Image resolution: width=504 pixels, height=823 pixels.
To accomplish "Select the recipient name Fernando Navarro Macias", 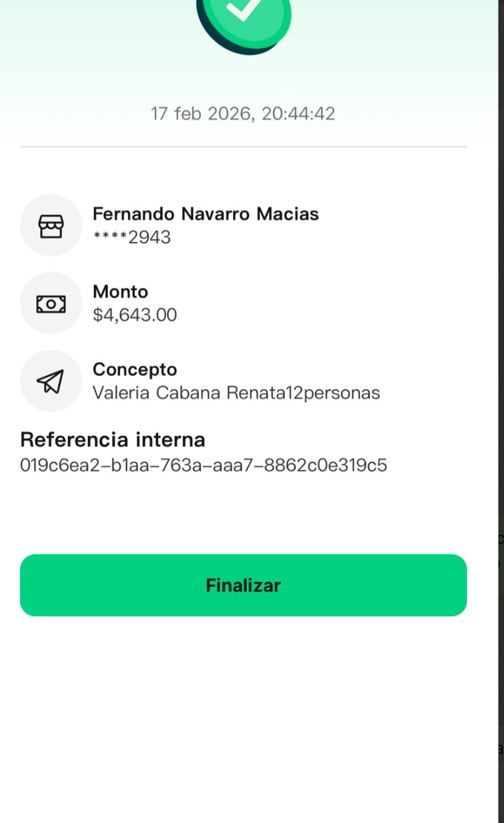I will (206, 214).
